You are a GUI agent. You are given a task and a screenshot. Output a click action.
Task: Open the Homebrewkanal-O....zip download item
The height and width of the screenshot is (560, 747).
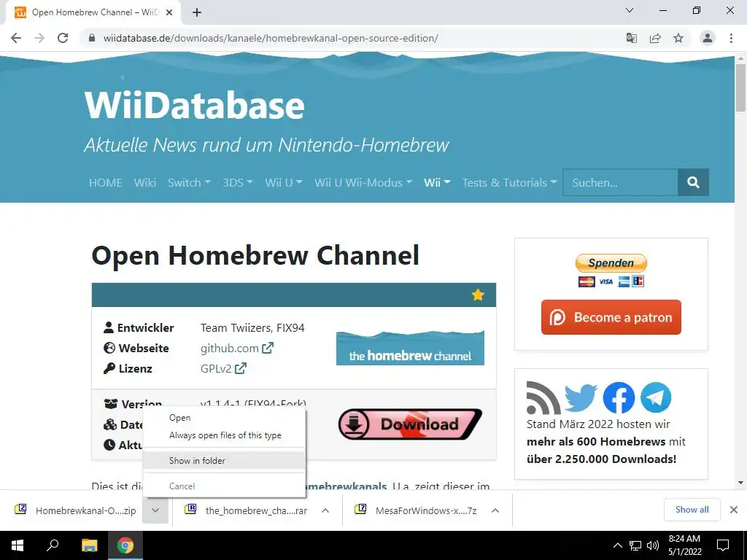pos(76,510)
